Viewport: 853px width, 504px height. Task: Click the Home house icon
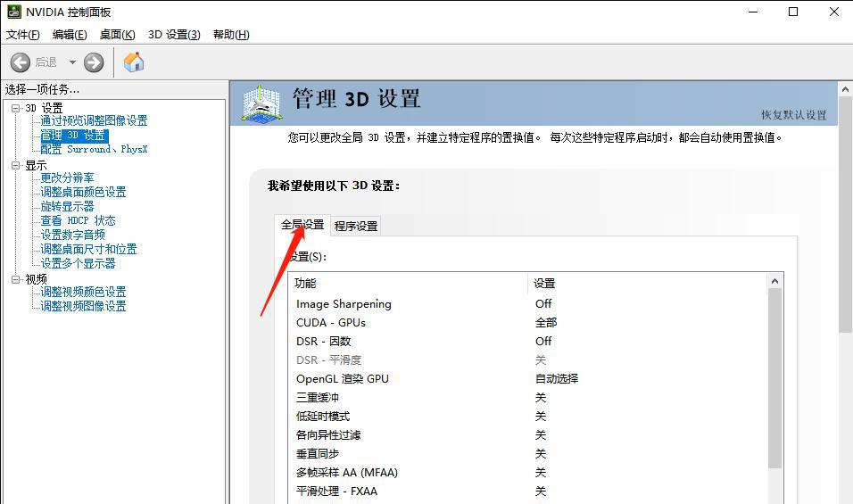tap(134, 62)
